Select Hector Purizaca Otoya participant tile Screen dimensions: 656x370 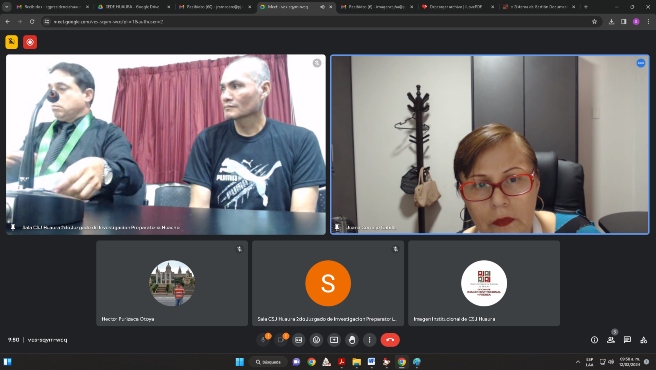pos(172,283)
